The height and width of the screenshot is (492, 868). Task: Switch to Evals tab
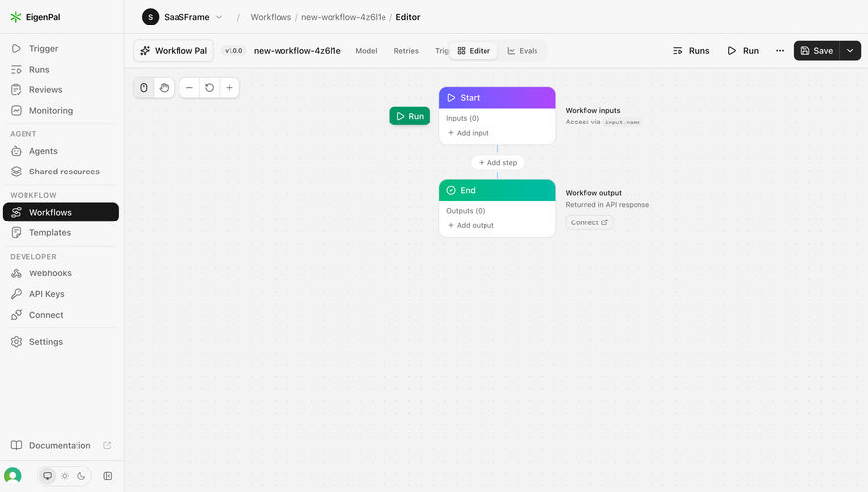click(x=523, y=50)
